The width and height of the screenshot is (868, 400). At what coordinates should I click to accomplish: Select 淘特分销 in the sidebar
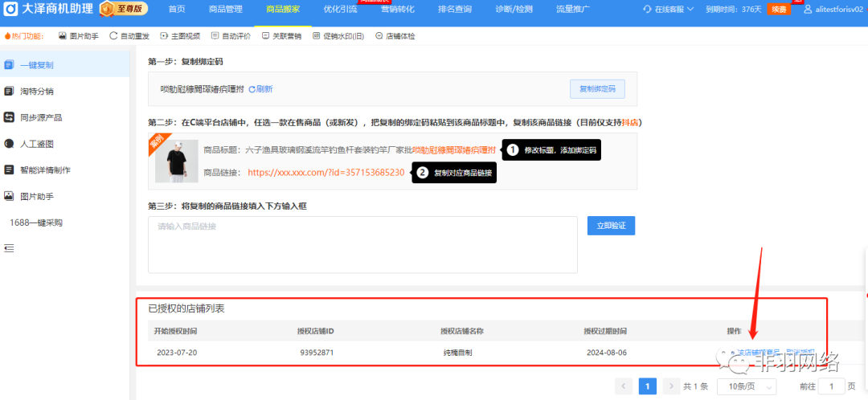point(42,91)
